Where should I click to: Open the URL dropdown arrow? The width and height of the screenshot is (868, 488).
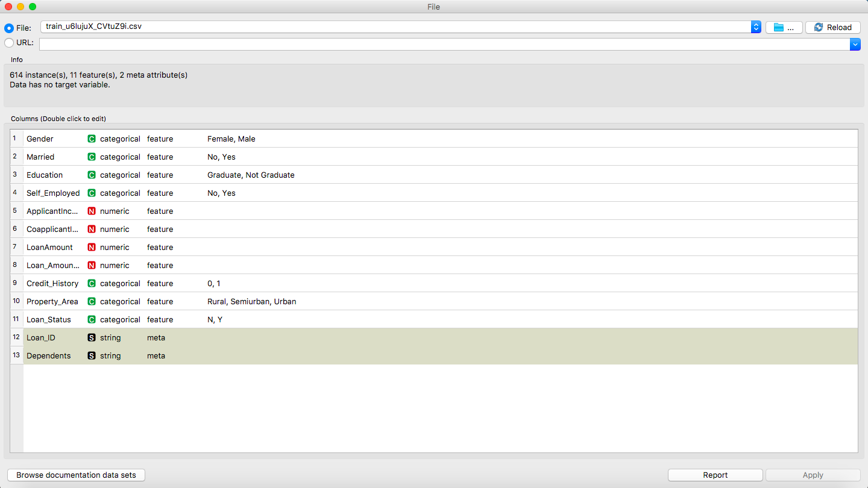[855, 44]
